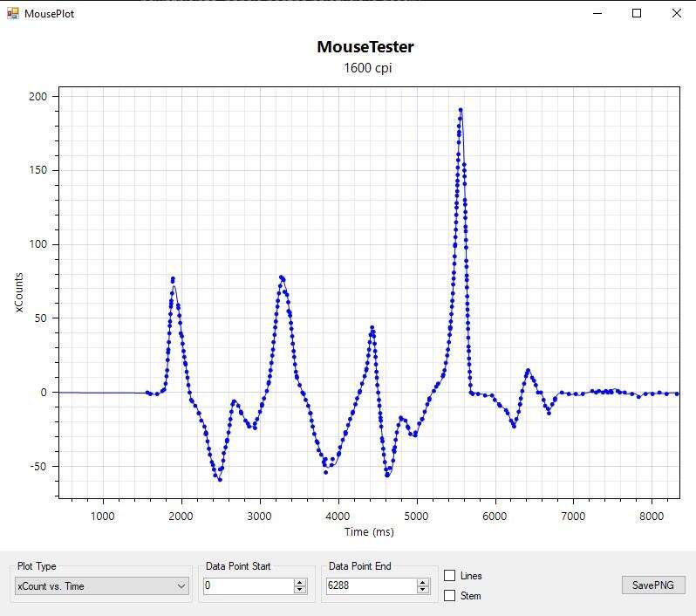Viewport: 696px width, 616px height.
Task: Click the Time (ms) horizontal axis label
Action: coord(369,531)
